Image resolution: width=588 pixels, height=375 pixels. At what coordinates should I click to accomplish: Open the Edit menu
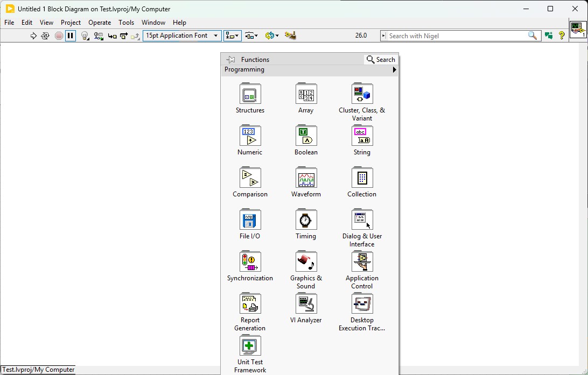(26, 23)
